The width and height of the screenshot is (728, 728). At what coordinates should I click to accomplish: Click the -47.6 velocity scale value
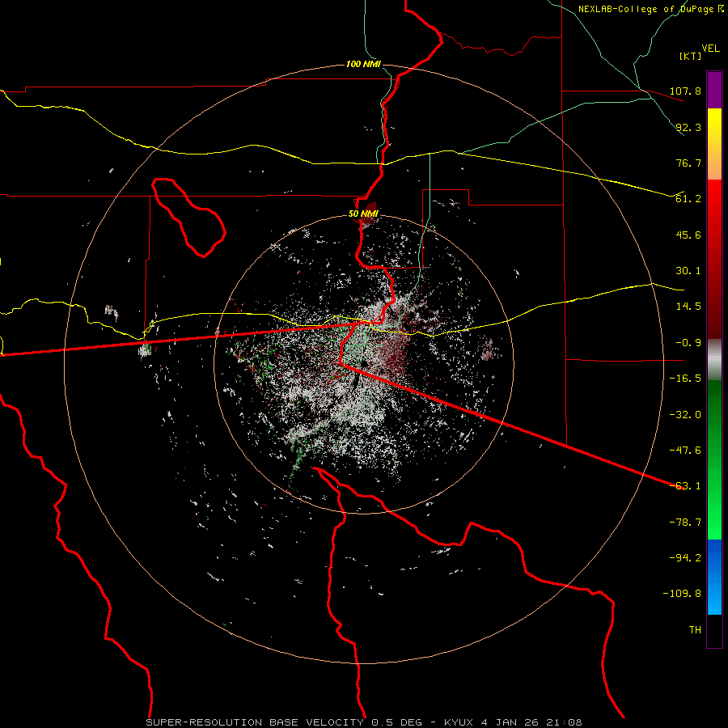click(686, 451)
